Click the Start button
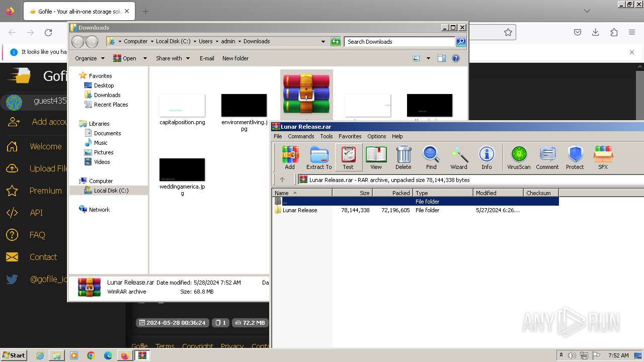644x362 pixels. [14, 355]
